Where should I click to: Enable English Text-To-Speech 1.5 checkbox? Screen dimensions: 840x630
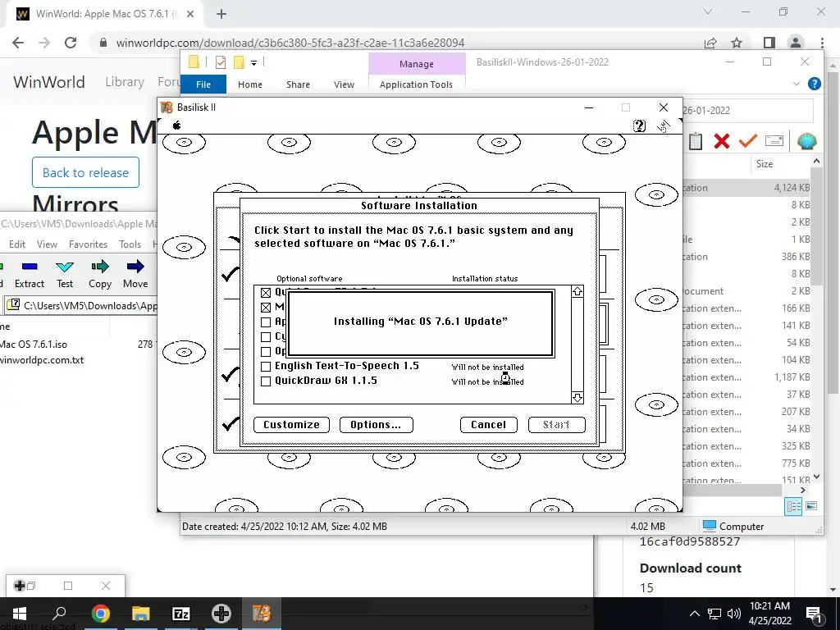pos(266,367)
